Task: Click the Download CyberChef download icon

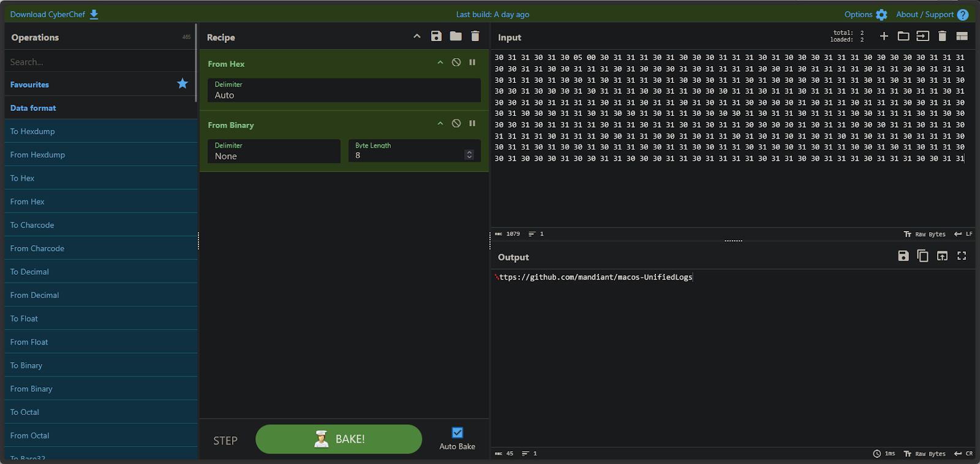Action: 94,14
